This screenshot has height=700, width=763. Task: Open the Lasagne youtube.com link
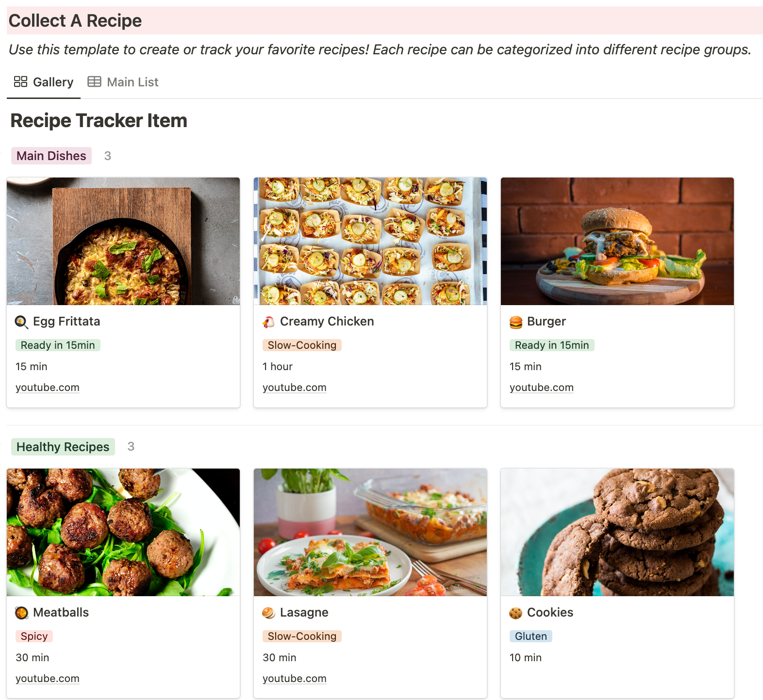(295, 679)
